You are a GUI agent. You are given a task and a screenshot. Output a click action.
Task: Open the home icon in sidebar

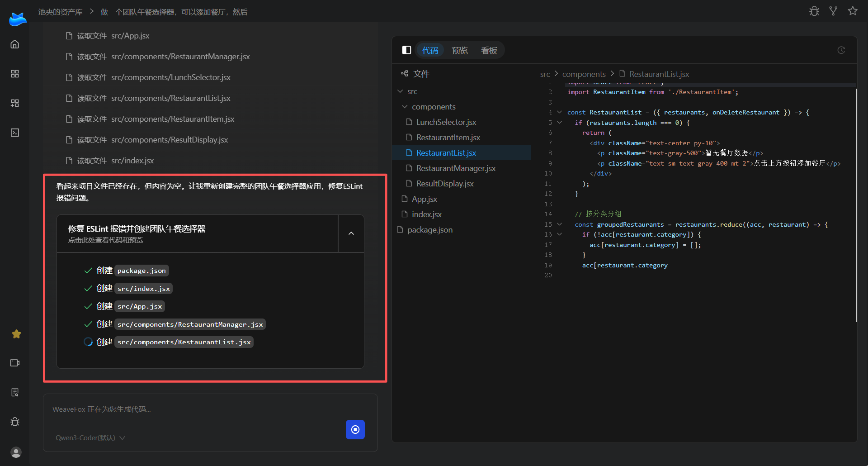click(15, 44)
